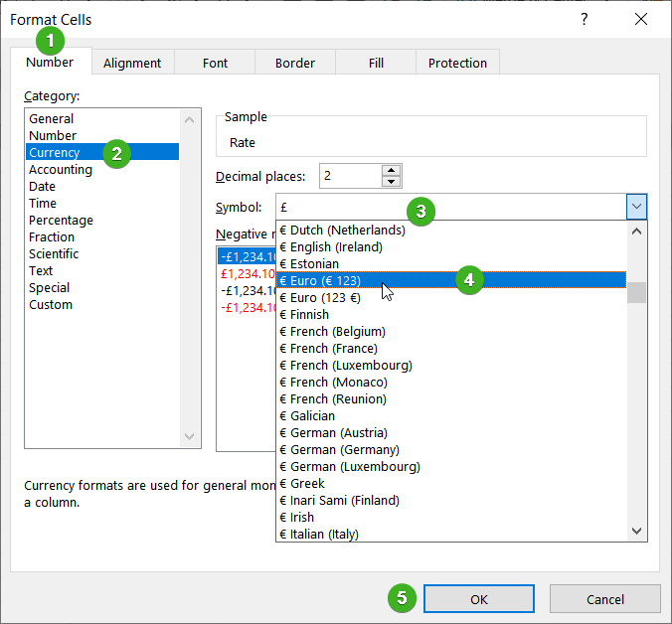Open the Protection tab
Screen dimensions: 672x624
pos(457,63)
